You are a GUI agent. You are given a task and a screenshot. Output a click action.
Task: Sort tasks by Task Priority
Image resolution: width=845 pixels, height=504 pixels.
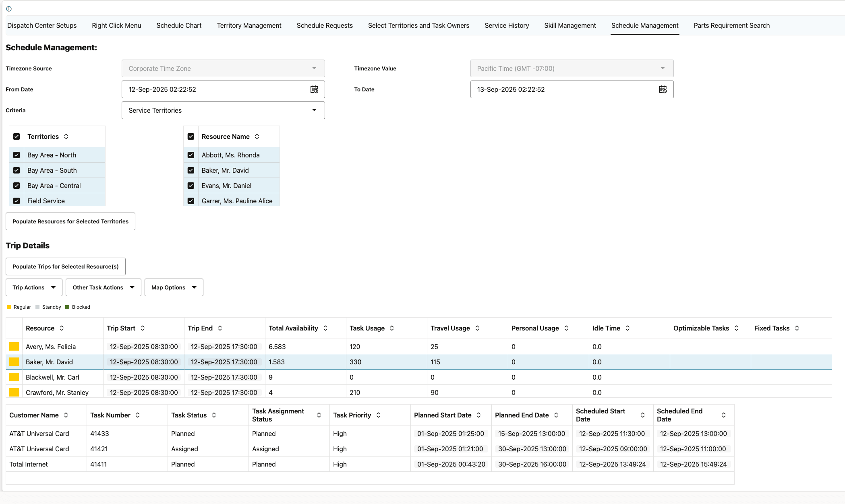point(378,415)
